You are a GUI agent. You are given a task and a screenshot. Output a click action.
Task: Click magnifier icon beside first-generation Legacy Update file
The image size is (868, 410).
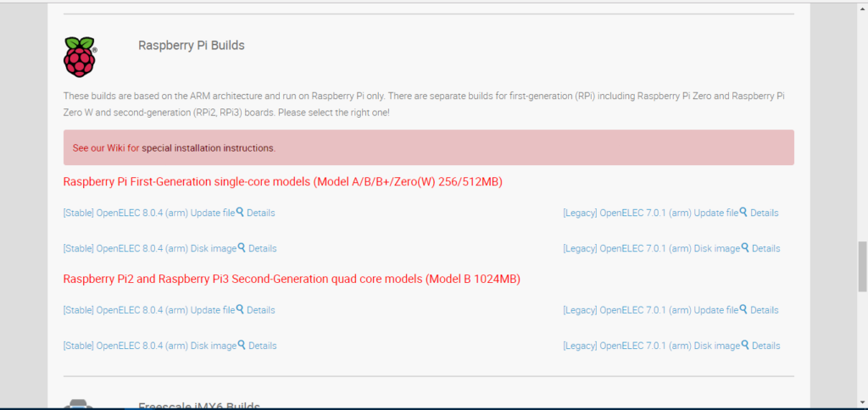point(743,213)
